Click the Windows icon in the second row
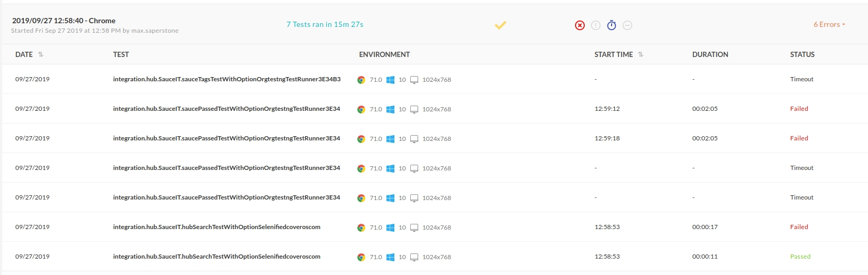Screen dimensions: 868x275 [x=390, y=109]
